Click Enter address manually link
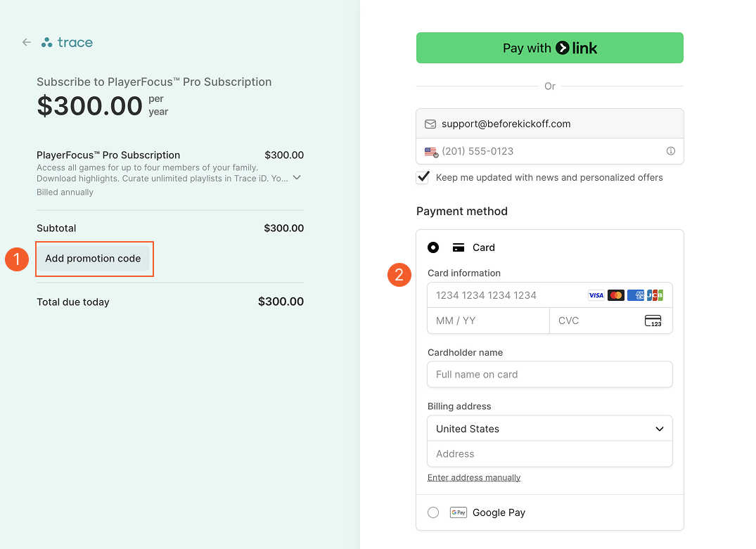The width and height of the screenshot is (756, 549). pyautogui.click(x=474, y=478)
